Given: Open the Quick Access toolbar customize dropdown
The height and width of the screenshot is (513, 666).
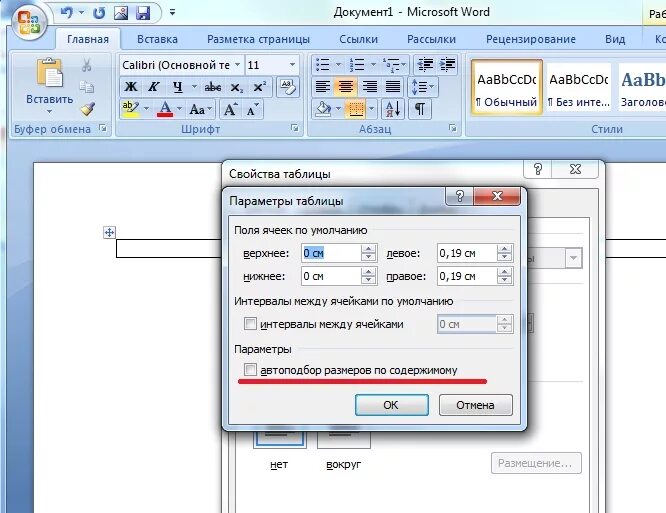Looking at the screenshot, I should click(172, 13).
